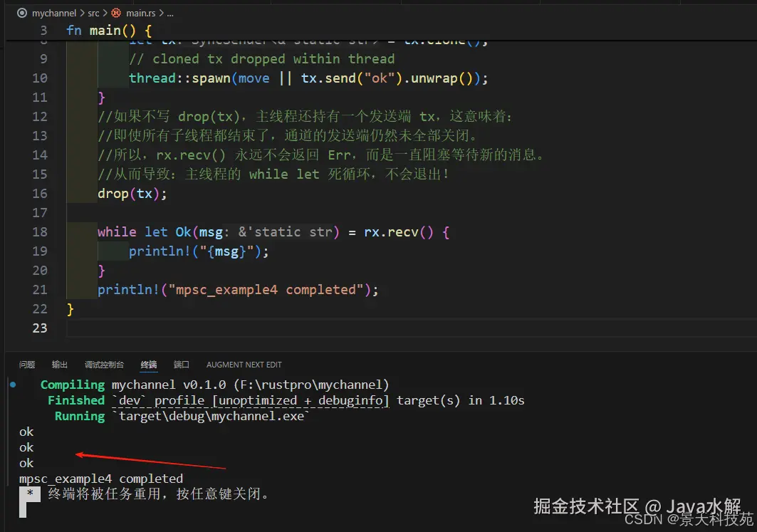Switch to the 问题 (Problems) tab
Image resolution: width=757 pixels, height=532 pixels.
click(x=26, y=364)
